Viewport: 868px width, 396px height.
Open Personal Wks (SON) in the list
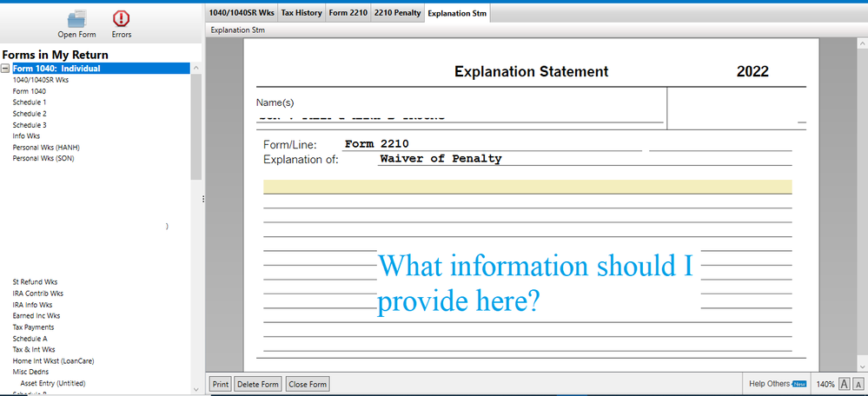pyautogui.click(x=43, y=158)
